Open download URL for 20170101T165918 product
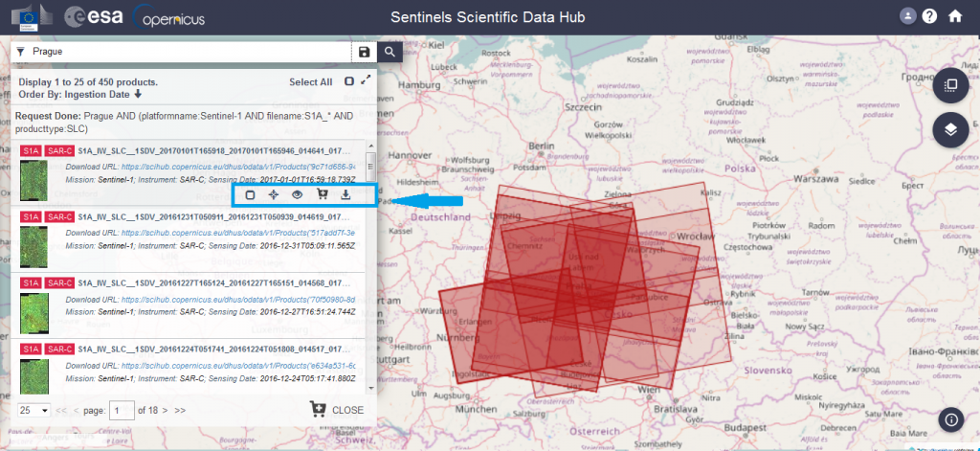Viewport: 980px width, 451px height. point(238,167)
